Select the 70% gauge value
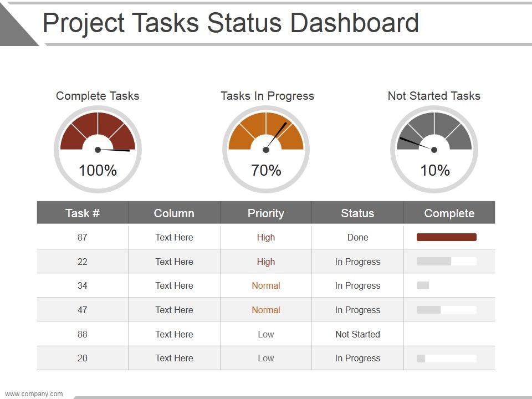This screenshot has width=532, height=399. [x=266, y=171]
